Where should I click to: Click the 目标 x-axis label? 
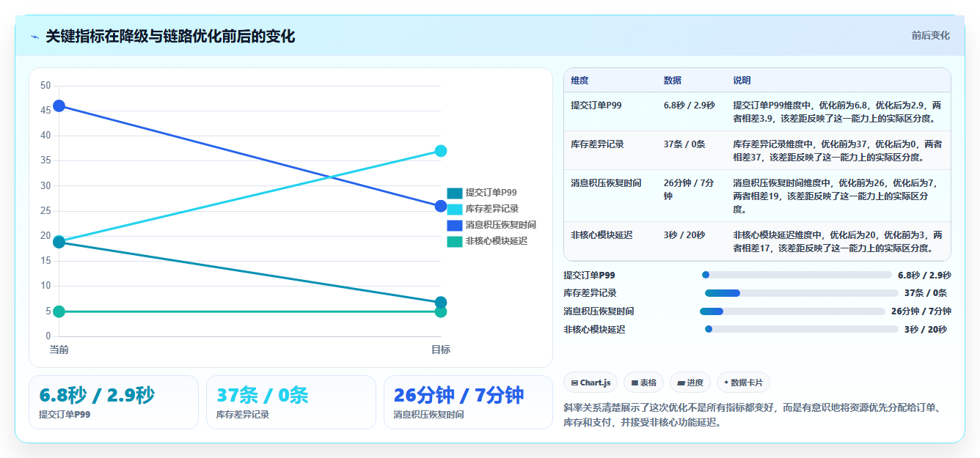(x=441, y=350)
